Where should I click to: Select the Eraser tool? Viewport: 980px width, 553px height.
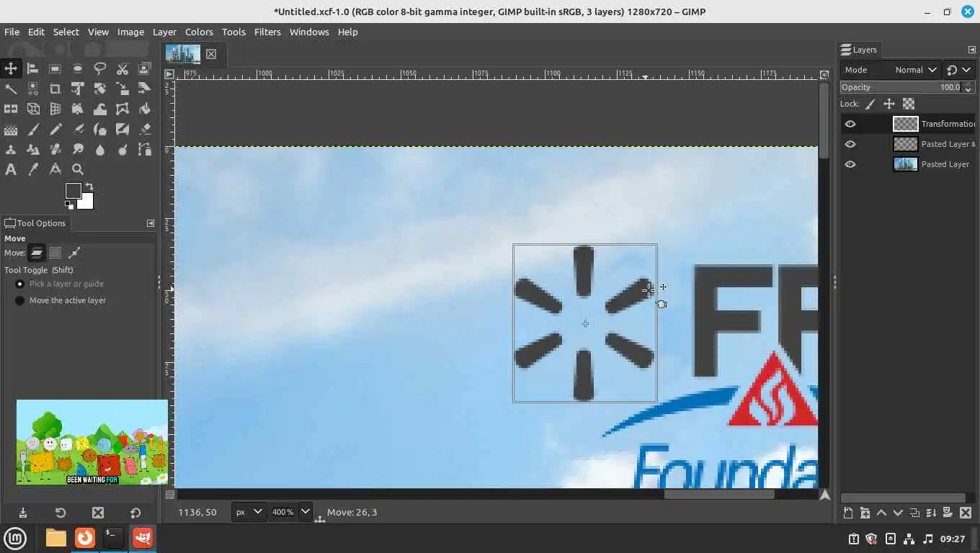[144, 130]
